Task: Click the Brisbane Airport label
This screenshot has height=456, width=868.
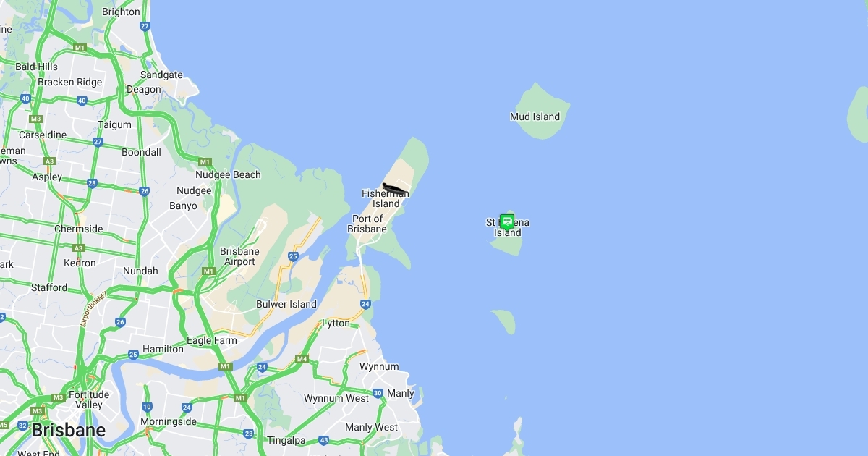Action: (x=239, y=257)
